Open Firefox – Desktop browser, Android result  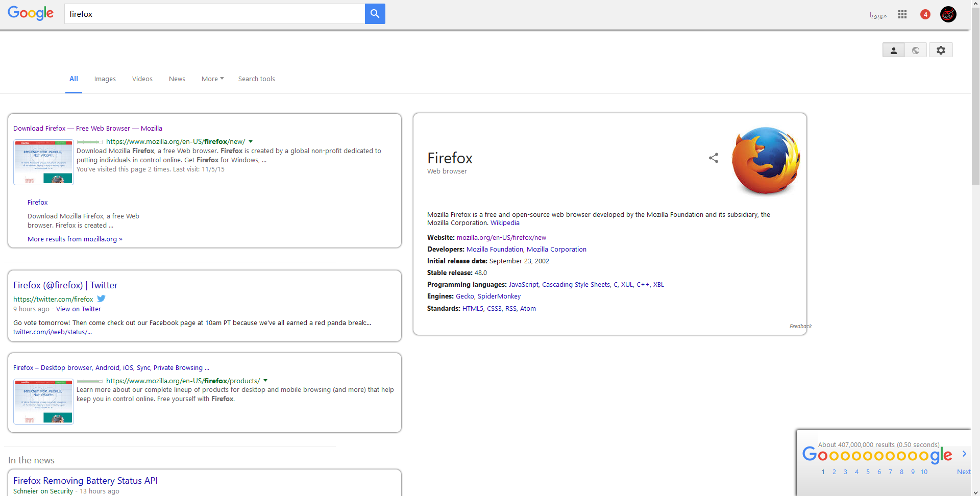pos(111,368)
